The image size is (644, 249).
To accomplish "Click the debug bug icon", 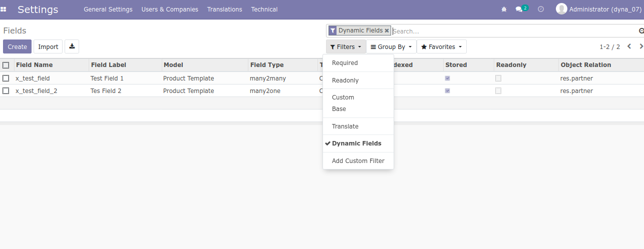I will pyautogui.click(x=504, y=9).
